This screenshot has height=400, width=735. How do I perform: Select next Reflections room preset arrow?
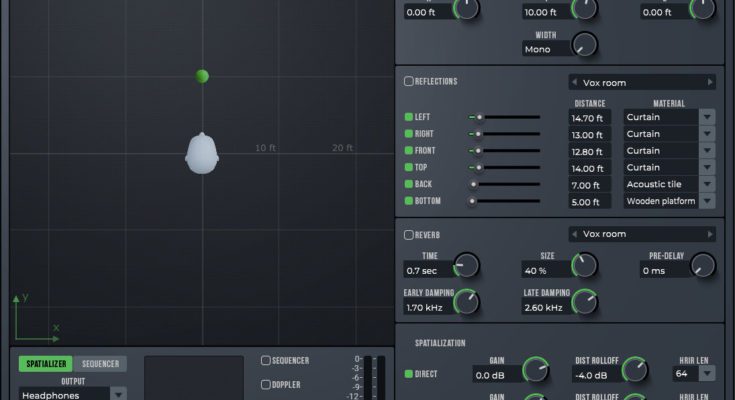pyautogui.click(x=710, y=82)
